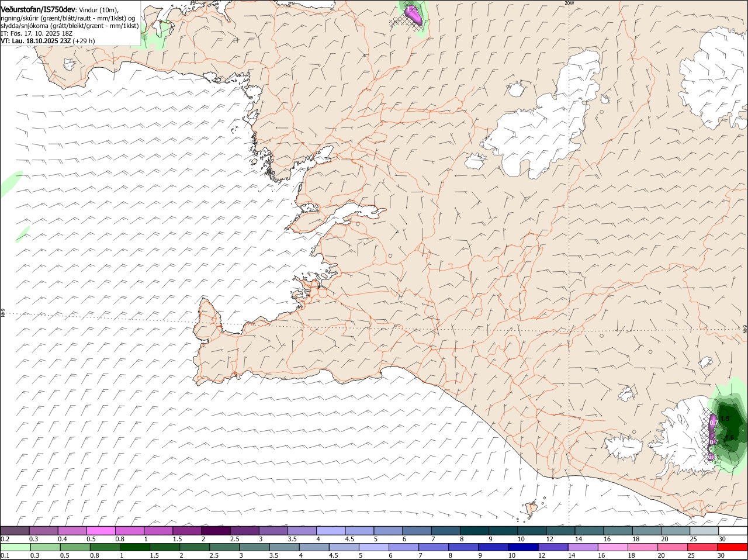The image size is (748, 560).
Task: Pick the darkest purple swatch labeled 2 in snow legend
Action: tap(216, 531)
